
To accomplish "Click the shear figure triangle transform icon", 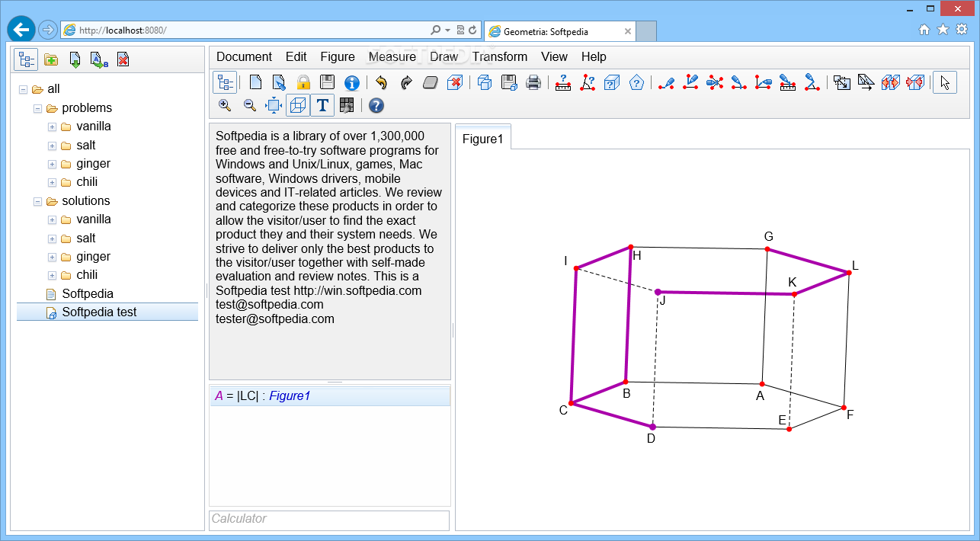I will [x=866, y=82].
